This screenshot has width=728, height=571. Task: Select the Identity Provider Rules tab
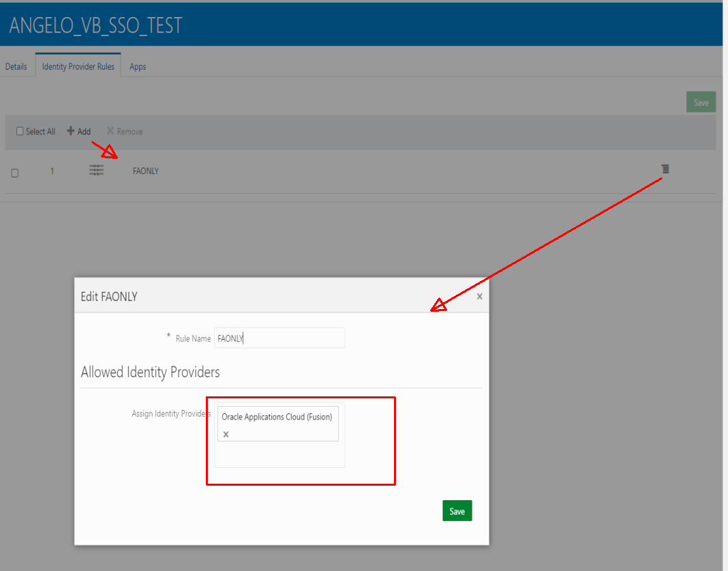click(78, 67)
